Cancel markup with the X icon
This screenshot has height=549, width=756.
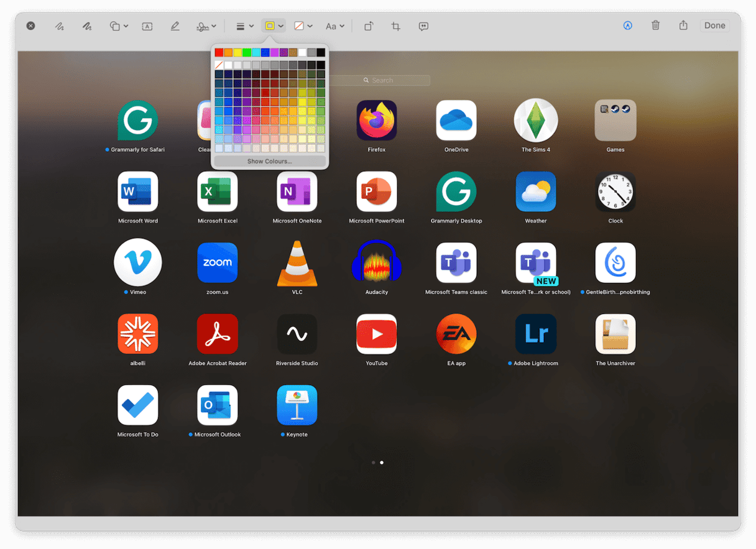[30, 25]
